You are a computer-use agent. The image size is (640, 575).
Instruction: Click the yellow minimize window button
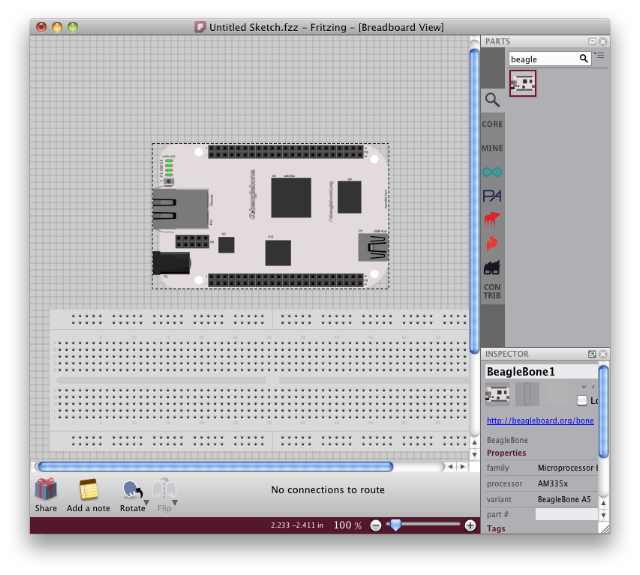coord(57,27)
